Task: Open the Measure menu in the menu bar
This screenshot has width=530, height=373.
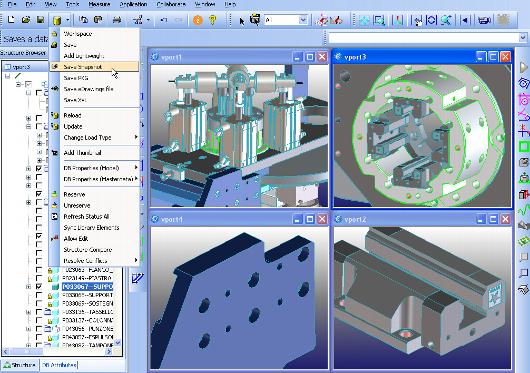Action: tap(99, 4)
